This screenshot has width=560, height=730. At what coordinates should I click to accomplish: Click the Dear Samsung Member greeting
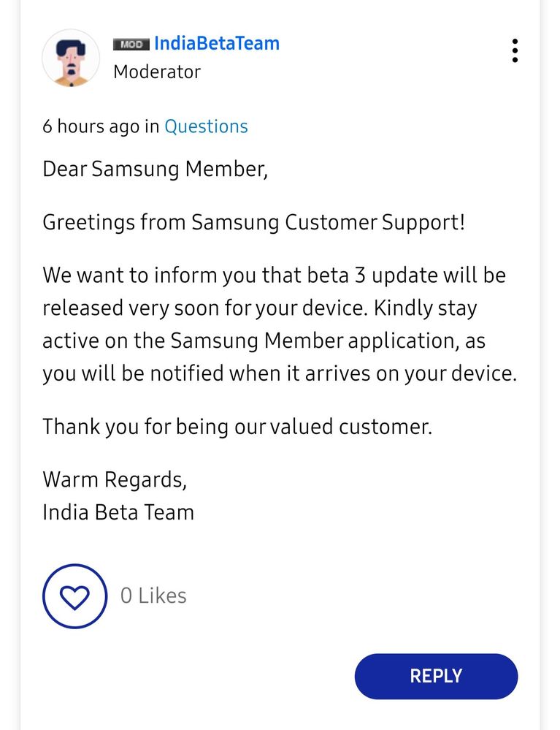coord(156,170)
